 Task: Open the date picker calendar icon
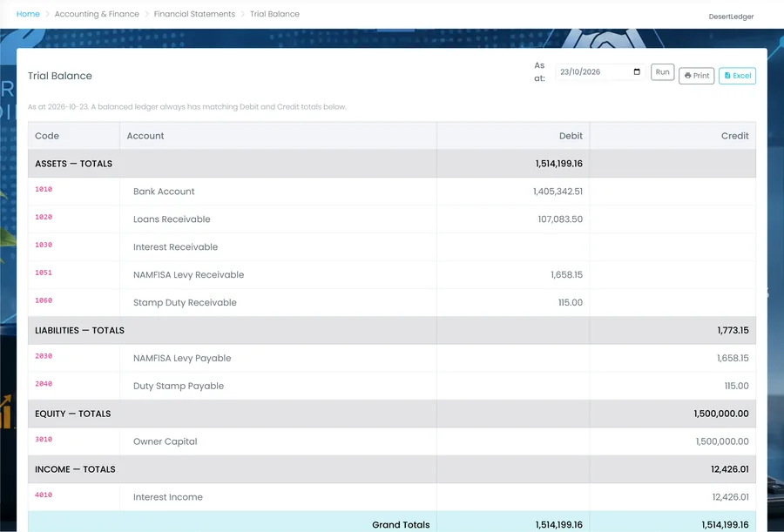[x=637, y=72]
